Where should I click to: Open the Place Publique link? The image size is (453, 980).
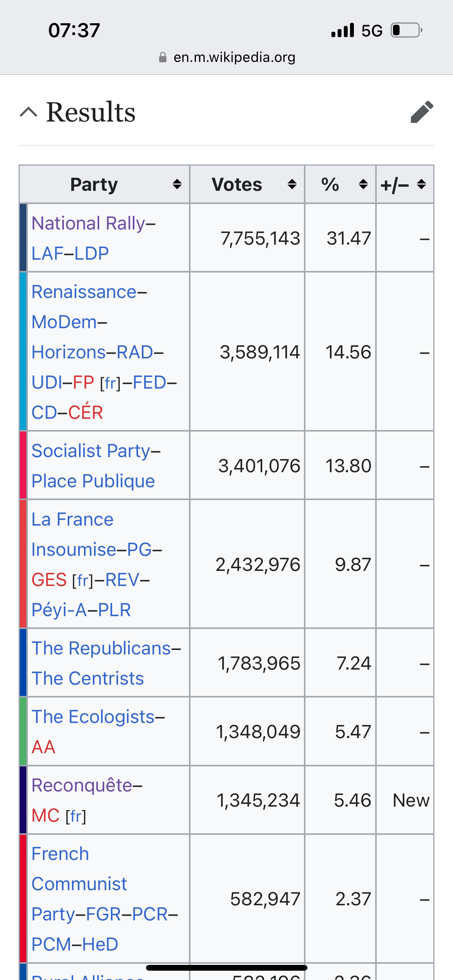93,481
